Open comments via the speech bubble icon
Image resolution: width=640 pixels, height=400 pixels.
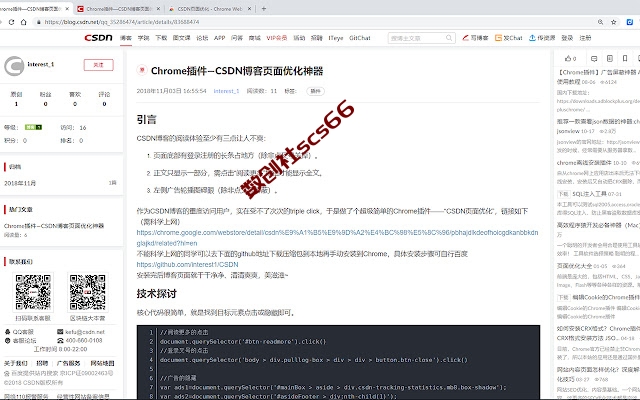coord(594,58)
